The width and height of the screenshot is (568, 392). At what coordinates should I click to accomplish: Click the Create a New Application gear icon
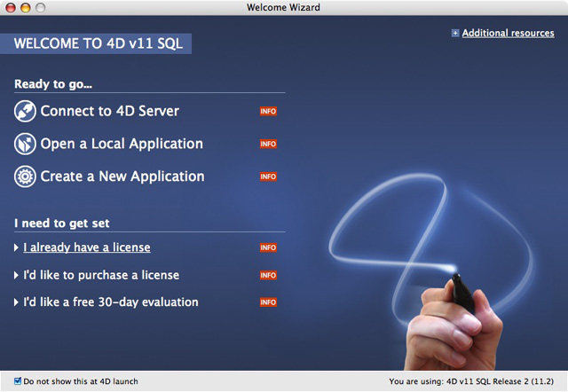click(25, 176)
